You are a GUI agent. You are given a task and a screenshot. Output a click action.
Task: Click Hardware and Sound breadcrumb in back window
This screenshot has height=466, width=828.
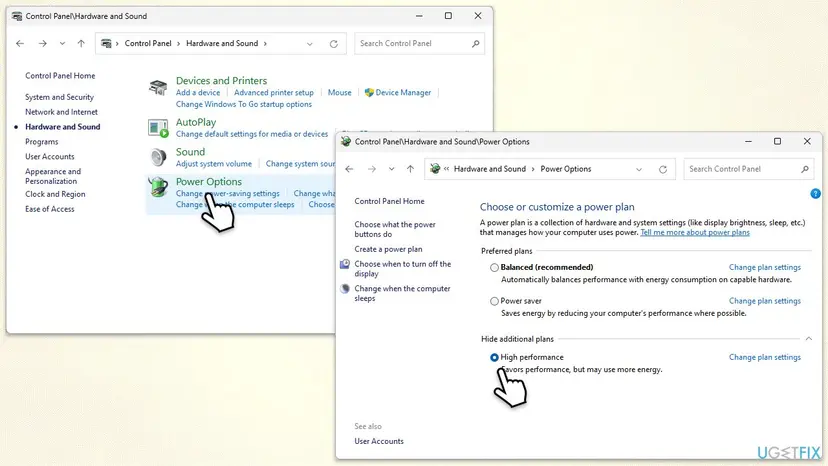222,43
